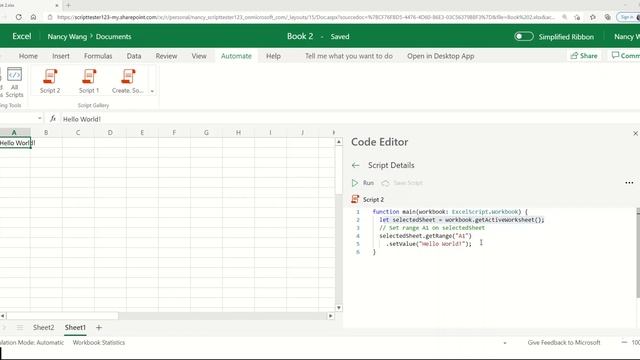Screen dimensions: 640x360
Task: Close the Code Editor pane
Action: (x=635, y=133)
